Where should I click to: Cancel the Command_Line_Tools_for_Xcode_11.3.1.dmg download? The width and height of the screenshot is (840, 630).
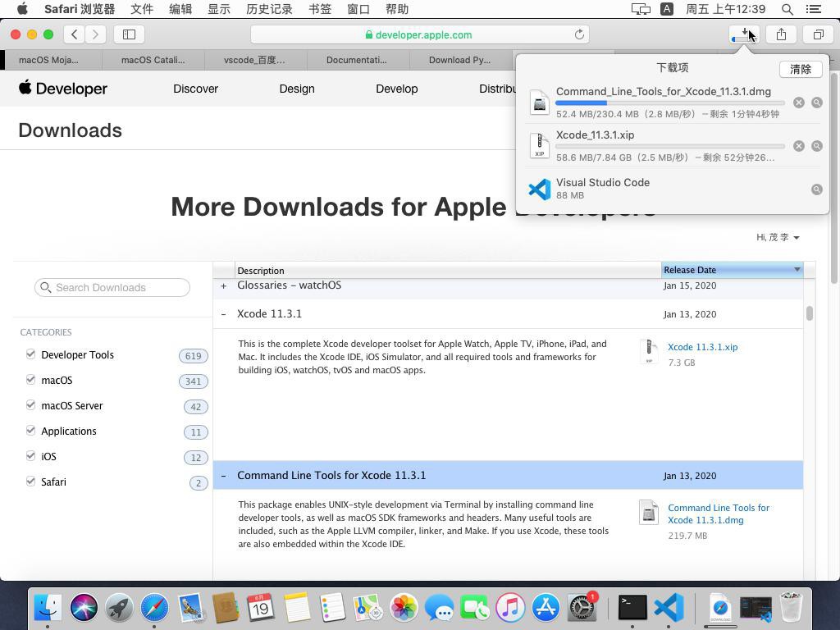tap(799, 103)
